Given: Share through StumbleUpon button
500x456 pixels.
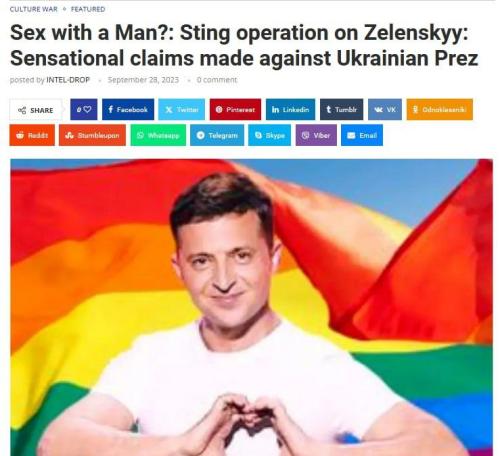Looking at the screenshot, I should 92,135.
